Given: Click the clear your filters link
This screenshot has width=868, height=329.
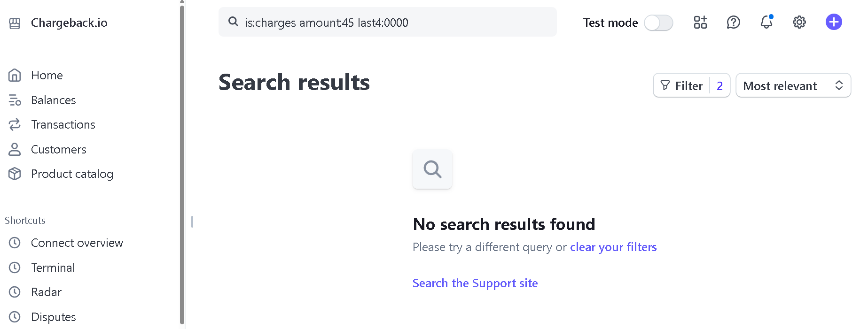Looking at the screenshot, I should 613,247.
